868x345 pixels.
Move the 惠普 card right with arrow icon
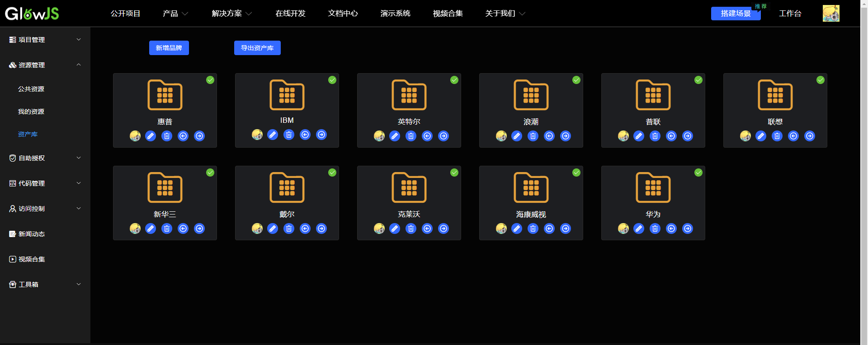[199, 136]
